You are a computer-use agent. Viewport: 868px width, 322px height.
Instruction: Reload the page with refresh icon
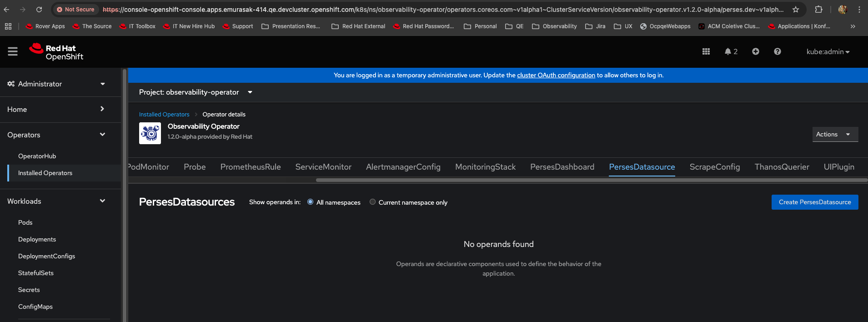[x=39, y=10]
